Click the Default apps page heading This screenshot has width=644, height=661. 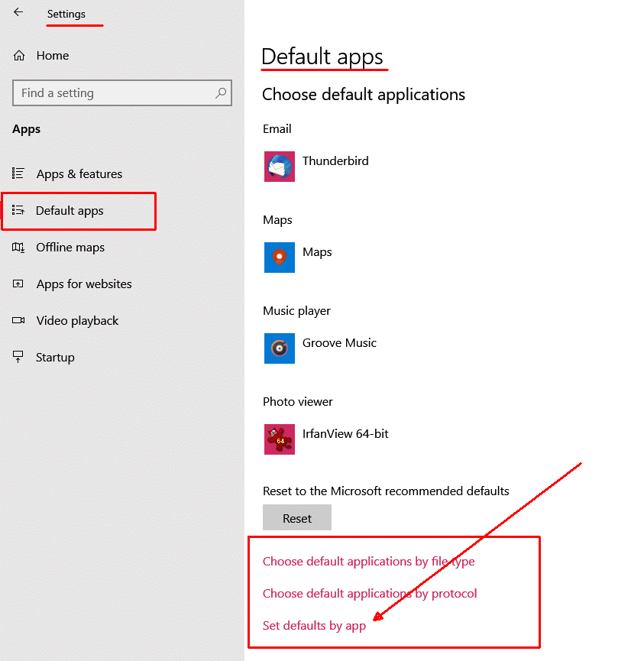pyautogui.click(x=322, y=57)
